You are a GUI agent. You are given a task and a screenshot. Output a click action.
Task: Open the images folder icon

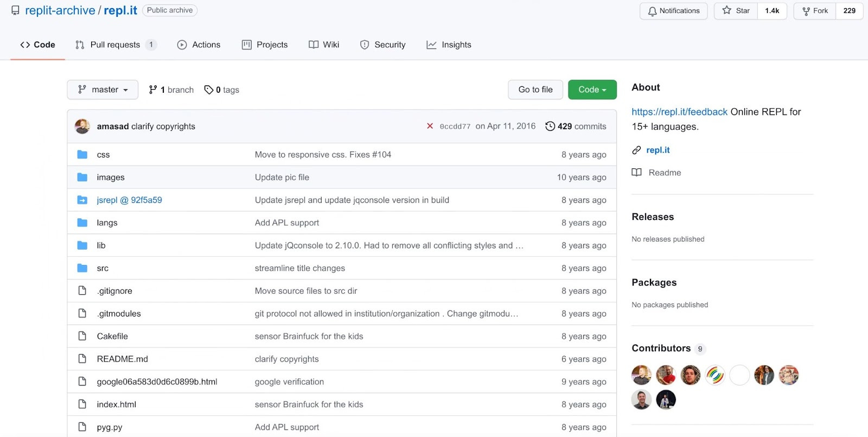82,177
